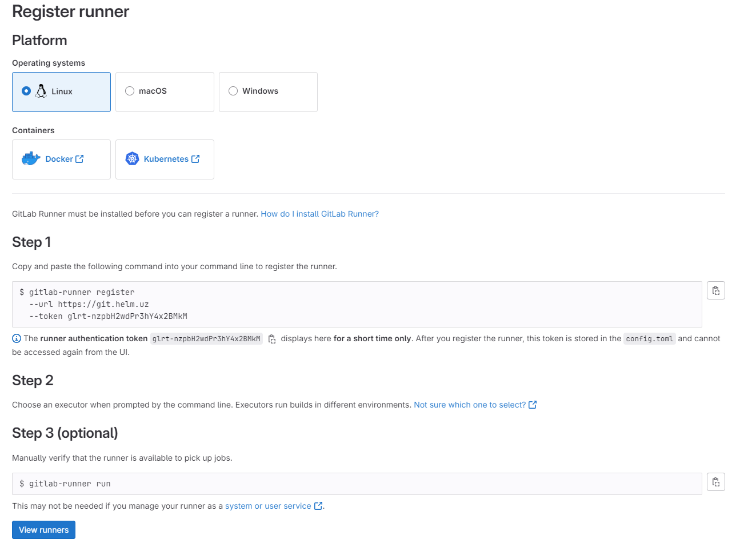Copy the runner authentication token inline
756x555 pixels.
coord(272,339)
